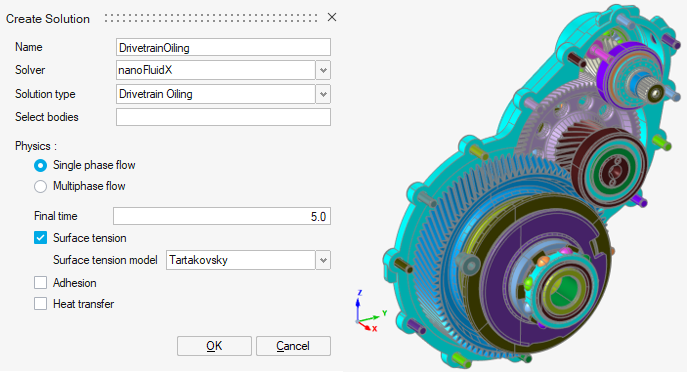Viewport: 687px width, 372px height.
Task: Disable the Surface tension checkbox
Action: point(40,238)
